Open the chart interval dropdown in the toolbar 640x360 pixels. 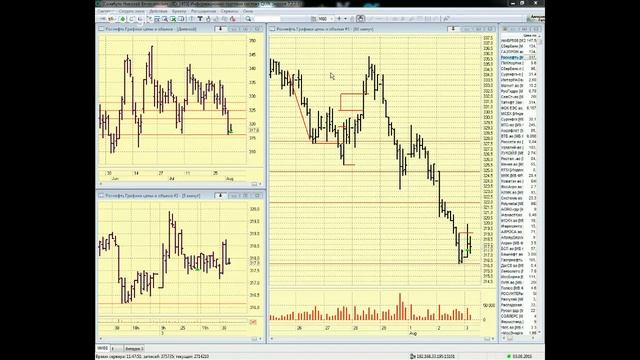pyautogui.click(x=331, y=19)
